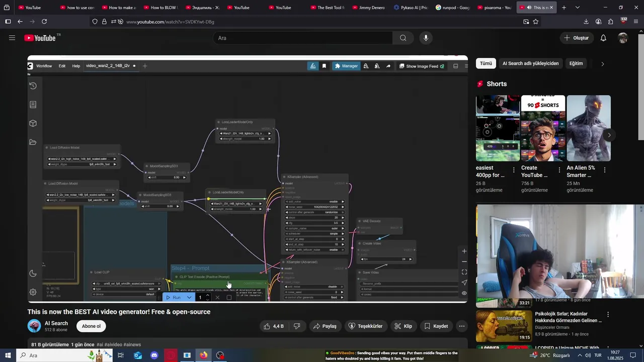Open Windows Start menu
The height and width of the screenshot is (362, 644).
(8, 355)
